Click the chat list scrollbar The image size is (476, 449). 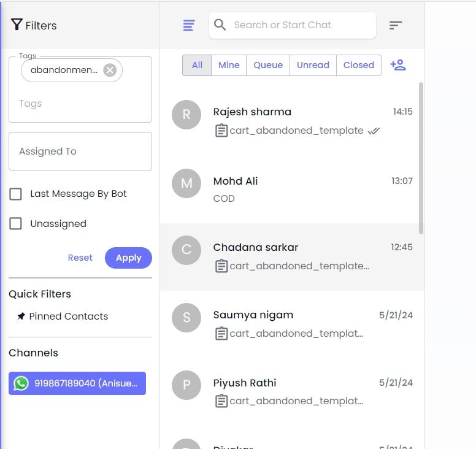click(421, 158)
